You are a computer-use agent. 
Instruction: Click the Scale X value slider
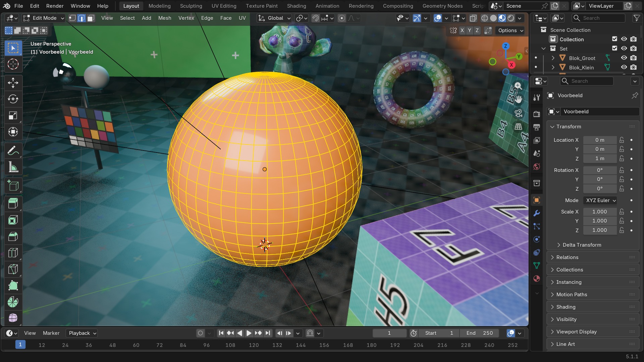tap(600, 212)
